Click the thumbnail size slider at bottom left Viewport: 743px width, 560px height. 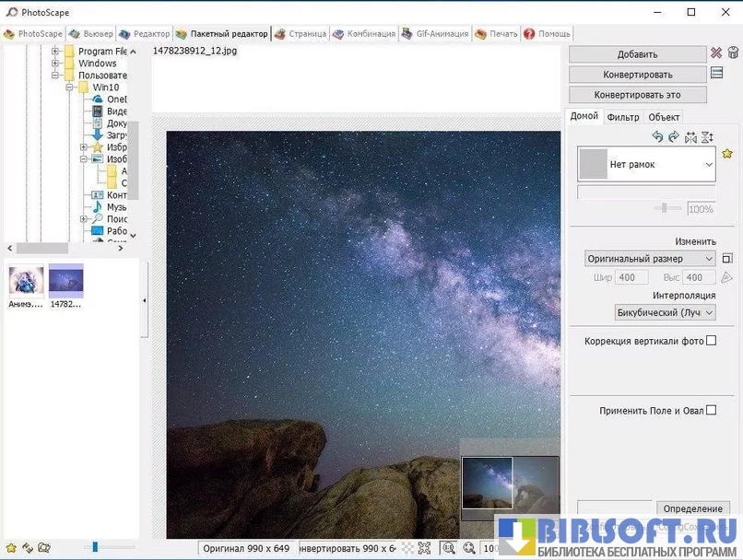coord(94,547)
